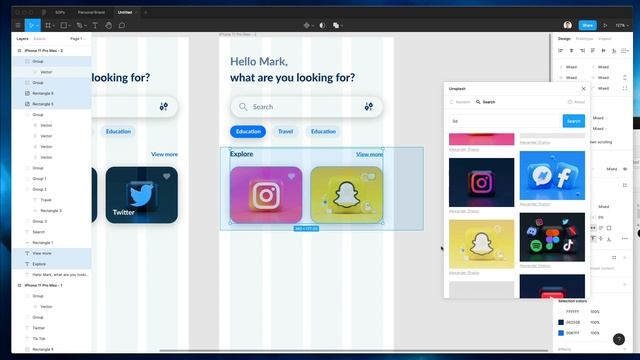Viewport: 640px width, 360px height.
Task: Switch to the Design tab
Action: pyautogui.click(x=564, y=39)
